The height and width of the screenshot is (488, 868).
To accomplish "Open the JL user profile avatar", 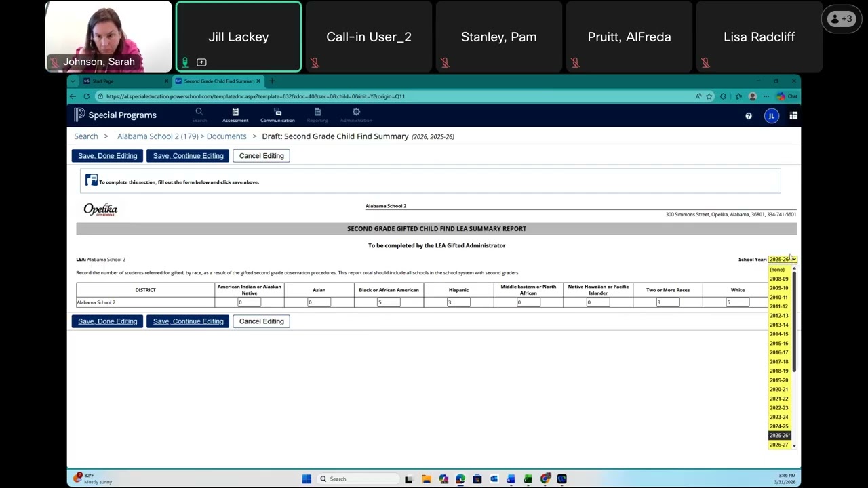I will tap(771, 116).
